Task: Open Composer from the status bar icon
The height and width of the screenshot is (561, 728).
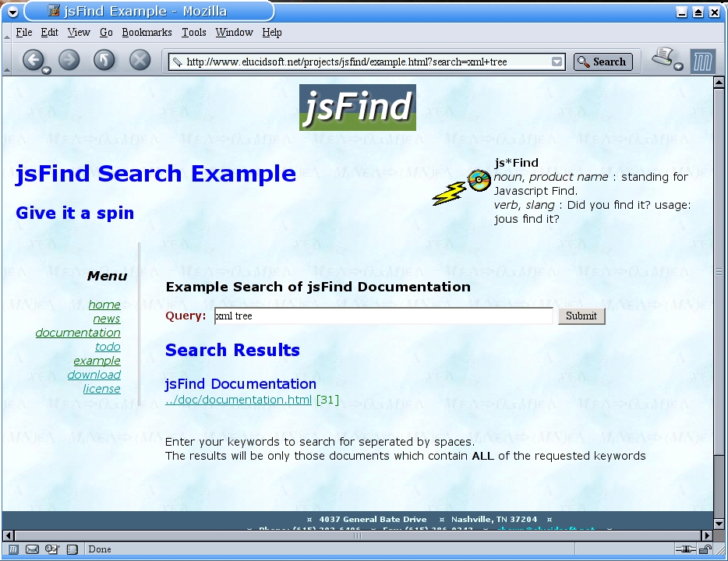Action: pos(52,549)
